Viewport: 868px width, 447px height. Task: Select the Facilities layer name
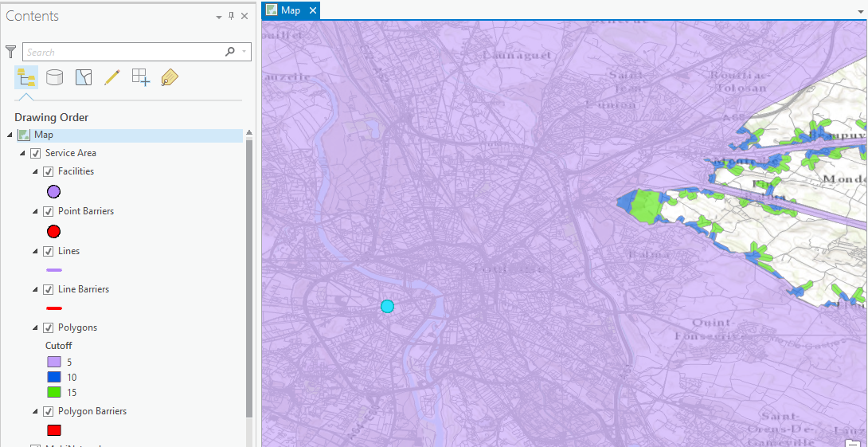click(x=76, y=171)
